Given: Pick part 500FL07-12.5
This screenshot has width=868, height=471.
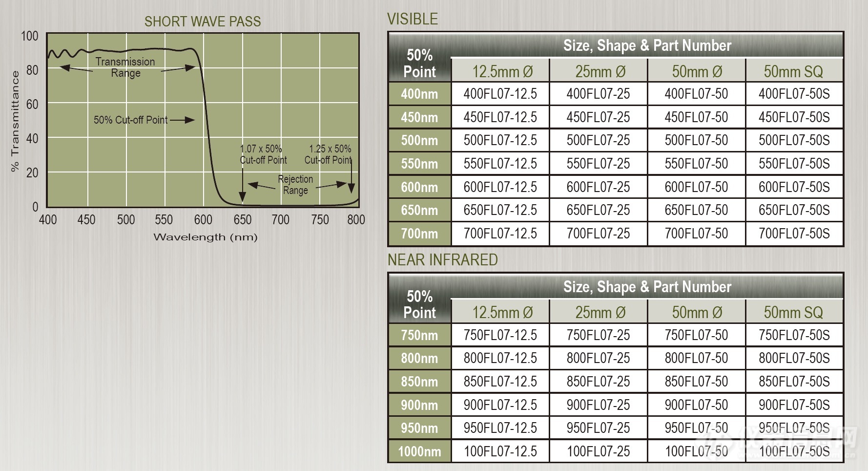Looking at the screenshot, I should tap(500, 140).
